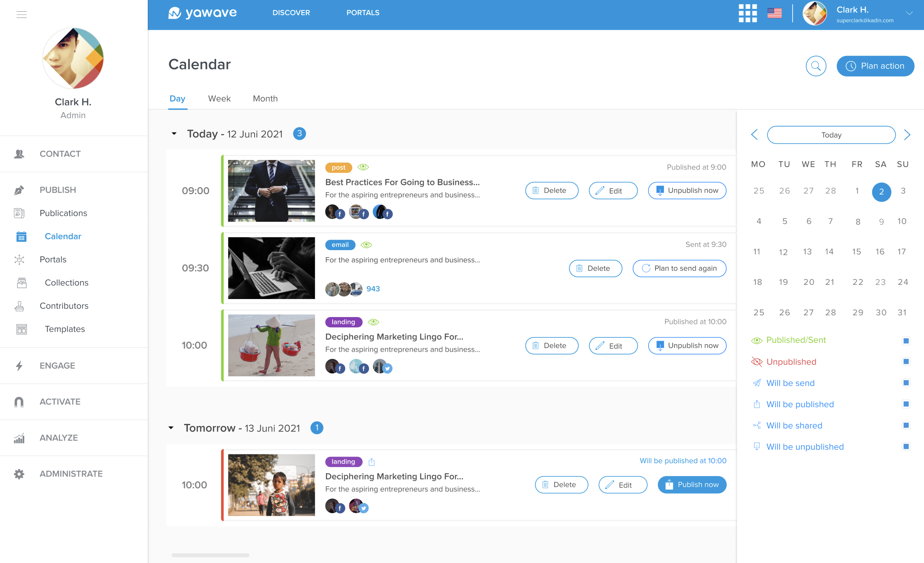924x563 pixels.
Task: Switch to the Week tab
Action: 219,99
